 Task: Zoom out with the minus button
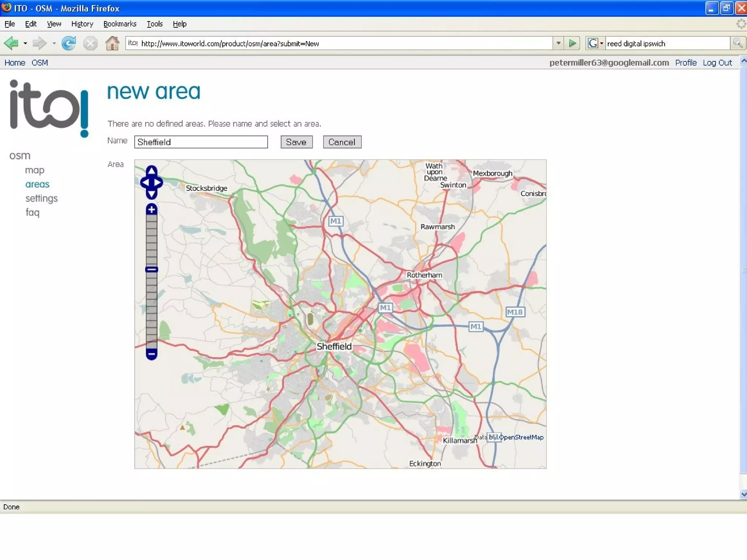tap(151, 354)
